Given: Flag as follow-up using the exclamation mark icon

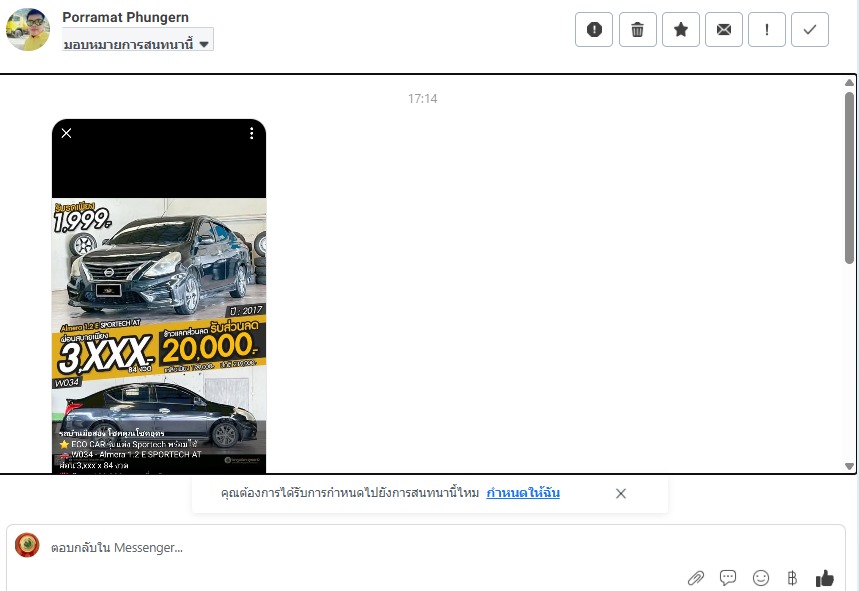Looking at the screenshot, I should pos(767,30).
